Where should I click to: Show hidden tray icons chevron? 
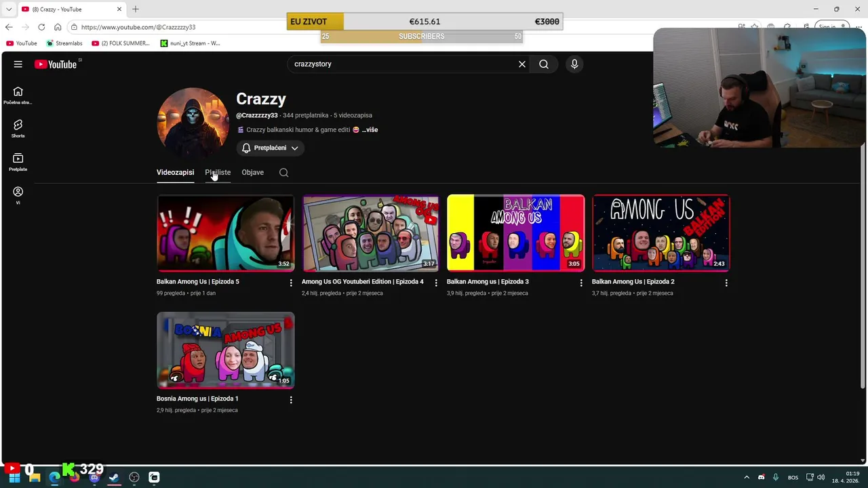click(747, 477)
